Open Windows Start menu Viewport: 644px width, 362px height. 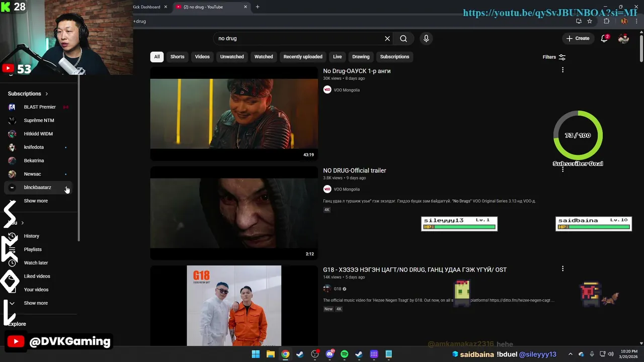click(256, 354)
